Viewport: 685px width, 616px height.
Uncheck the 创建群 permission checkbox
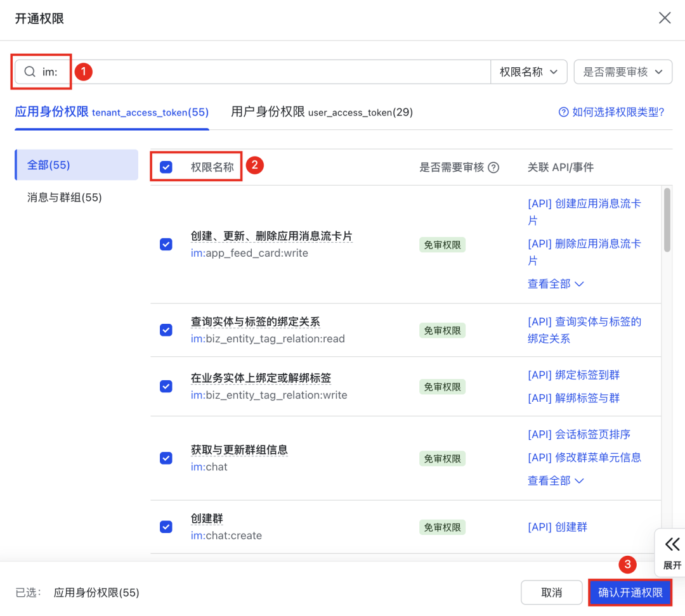click(x=166, y=527)
